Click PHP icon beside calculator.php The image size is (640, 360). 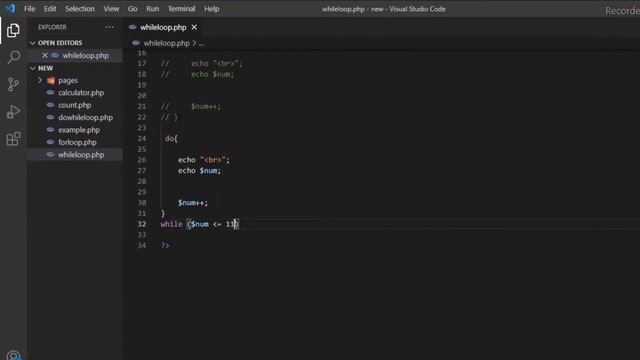(51, 93)
